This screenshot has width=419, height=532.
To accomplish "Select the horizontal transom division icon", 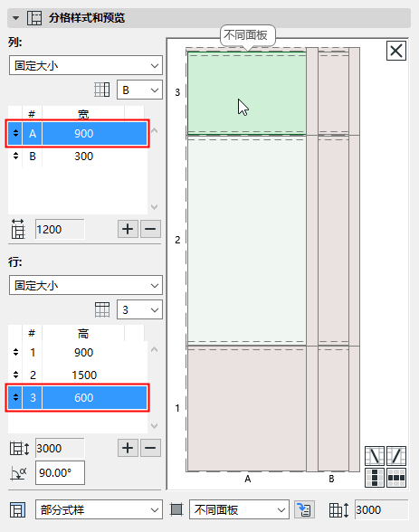I will point(396,478).
